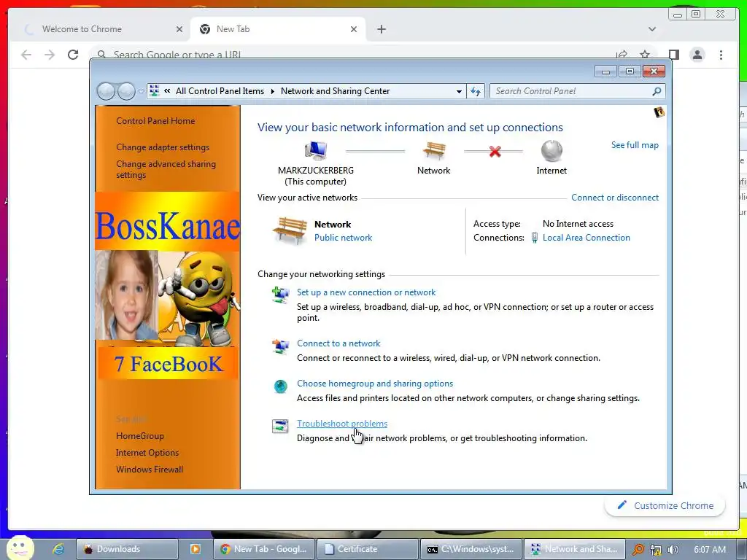The height and width of the screenshot is (560, 747).
Task: Switch to C:\Windows\syst... command prompt taskbar button
Action: [x=471, y=549]
